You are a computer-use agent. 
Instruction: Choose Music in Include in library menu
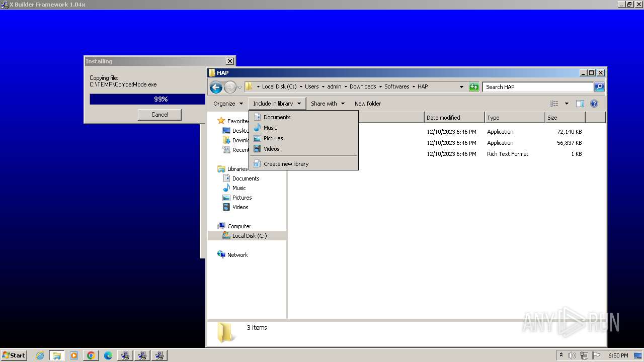click(x=303, y=128)
